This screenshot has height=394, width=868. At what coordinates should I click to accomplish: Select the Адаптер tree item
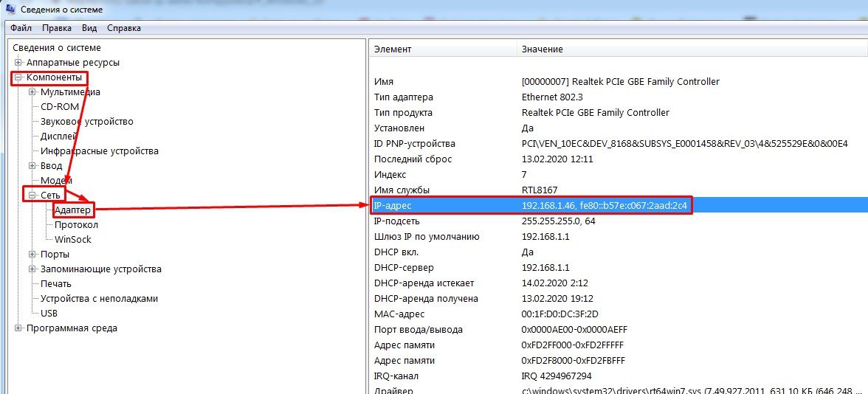coord(72,210)
